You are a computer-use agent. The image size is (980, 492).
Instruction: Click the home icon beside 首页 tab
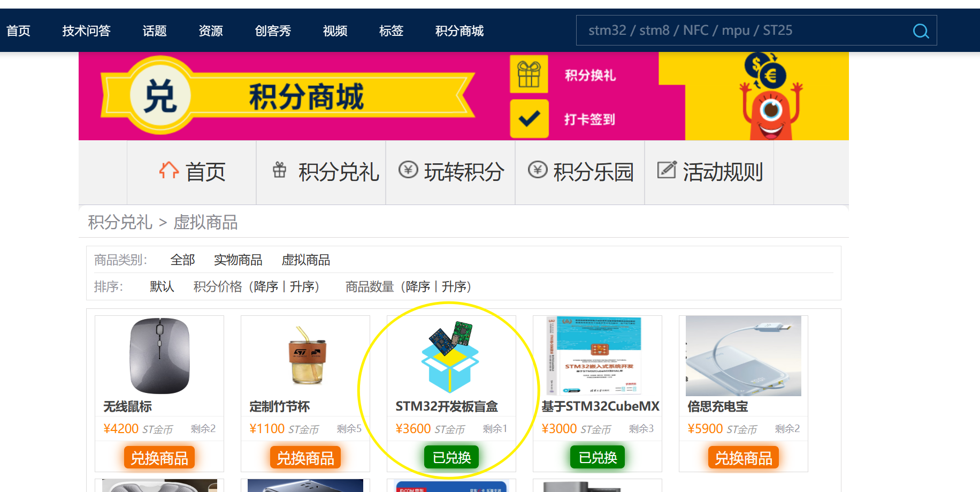(169, 171)
